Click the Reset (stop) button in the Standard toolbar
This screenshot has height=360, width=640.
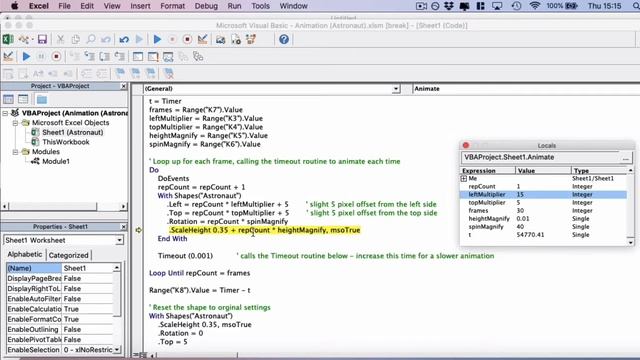click(x=187, y=40)
